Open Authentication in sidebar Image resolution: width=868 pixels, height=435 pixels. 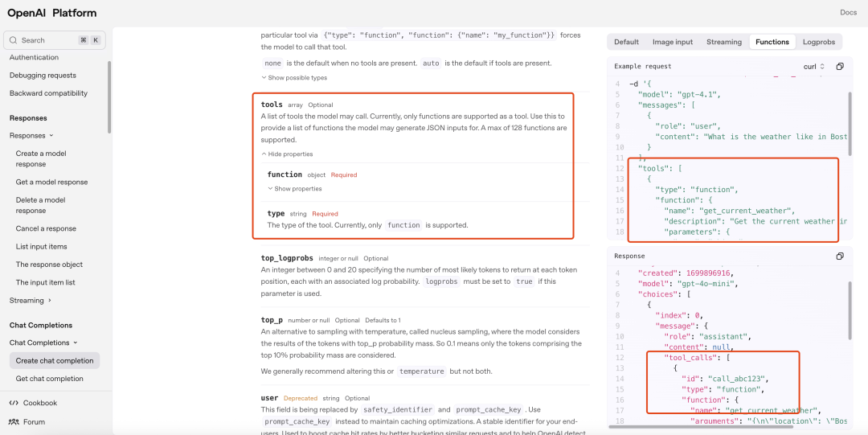34,57
